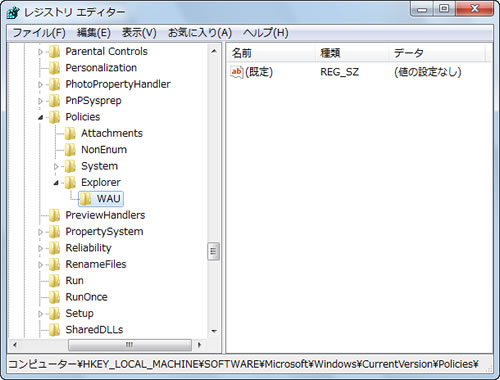Open the ファイル(F) menu
Image resolution: width=500 pixels, height=380 pixels.
[x=39, y=33]
